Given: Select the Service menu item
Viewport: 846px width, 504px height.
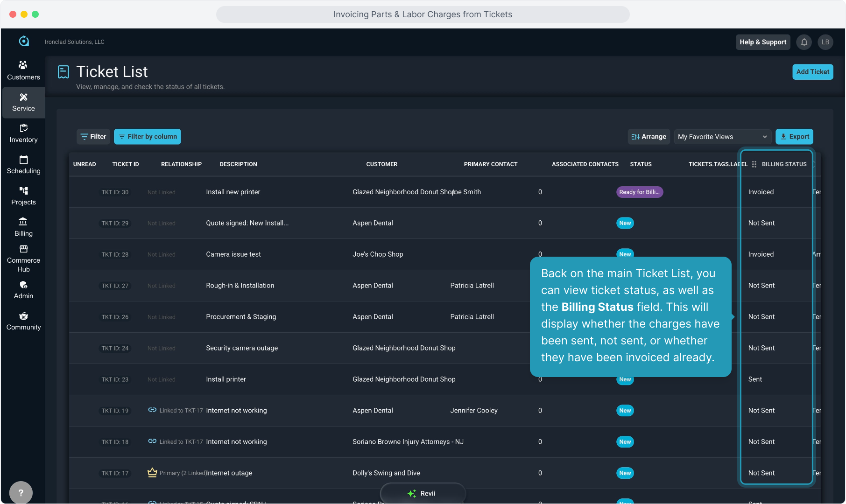Looking at the screenshot, I should tap(23, 102).
